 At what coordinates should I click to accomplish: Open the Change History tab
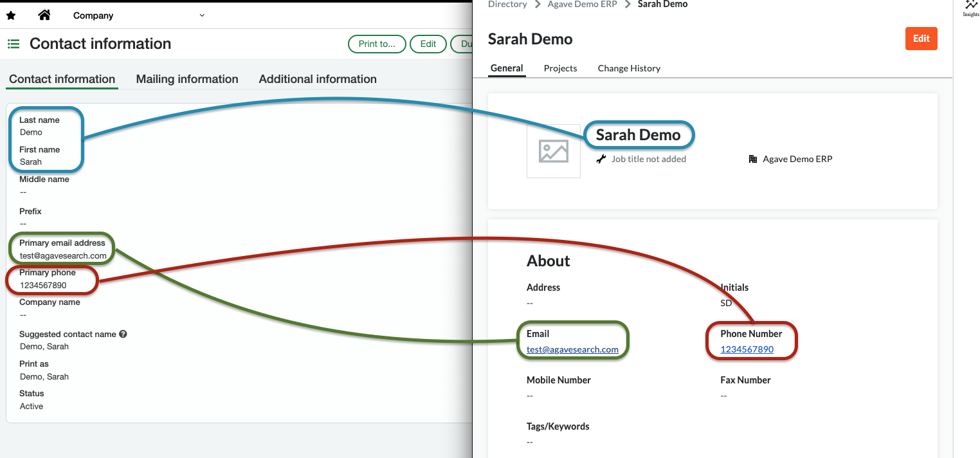point(629,68)
